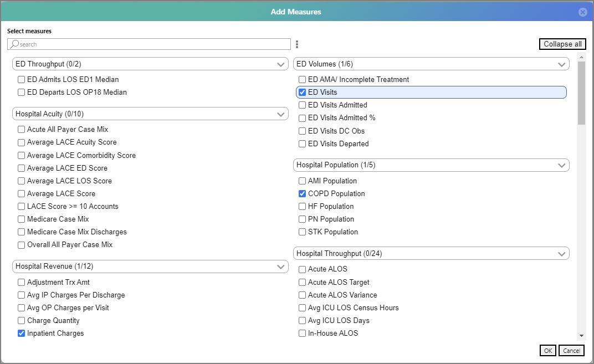Click the Collapse all button

(562, 44)
